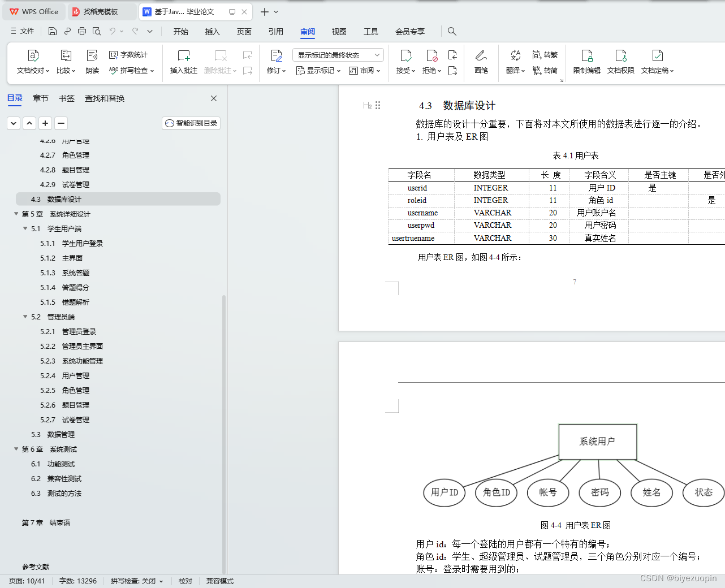Screen dimensions: 725x588
Task: Switch to the 会员专享 ribbon tab
Action: [x=410, y=32]
